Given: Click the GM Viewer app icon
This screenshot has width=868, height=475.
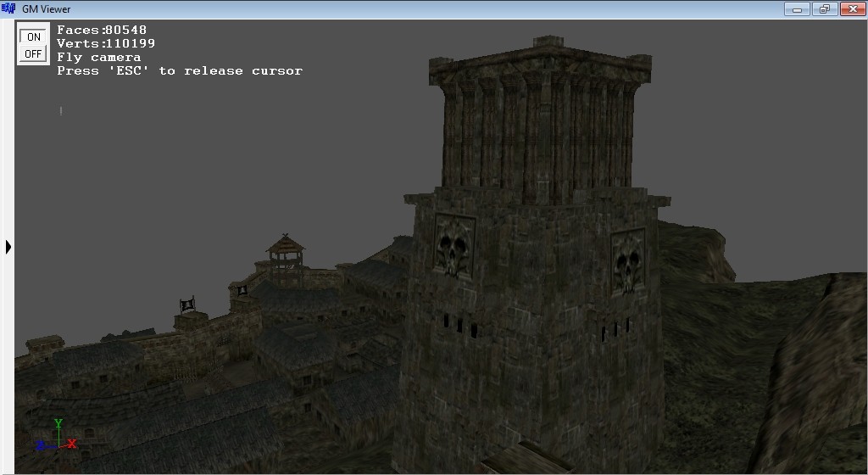Looking at the screenshot, I should (x=8, y=8).
